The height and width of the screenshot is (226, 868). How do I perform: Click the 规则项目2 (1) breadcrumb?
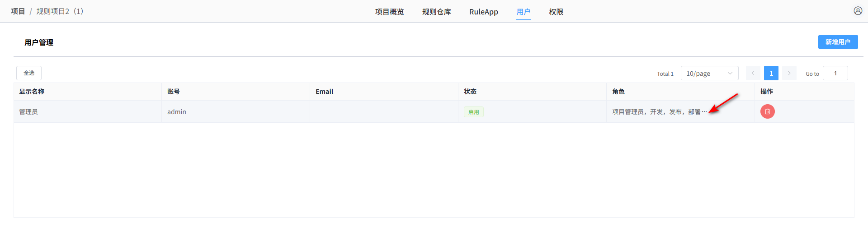[60, 11]
